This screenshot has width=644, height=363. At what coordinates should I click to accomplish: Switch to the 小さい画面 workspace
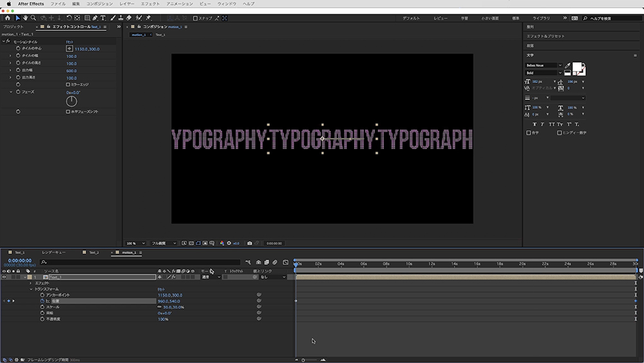(489, 18)
